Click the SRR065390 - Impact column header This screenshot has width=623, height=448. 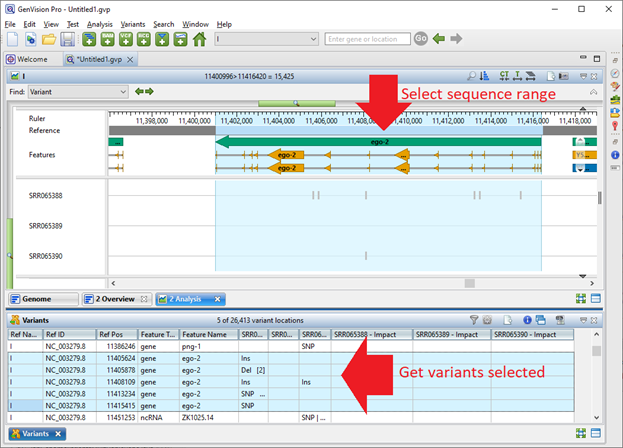click(532, 334)
